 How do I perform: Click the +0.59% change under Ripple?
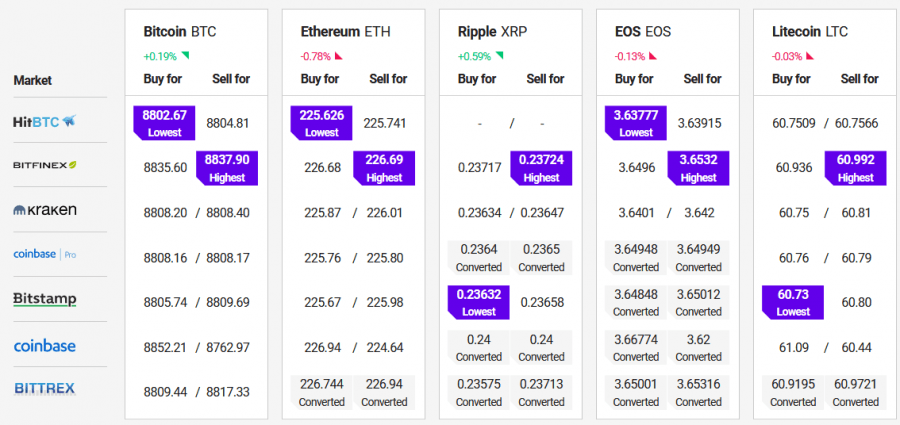tap(475, 56)
